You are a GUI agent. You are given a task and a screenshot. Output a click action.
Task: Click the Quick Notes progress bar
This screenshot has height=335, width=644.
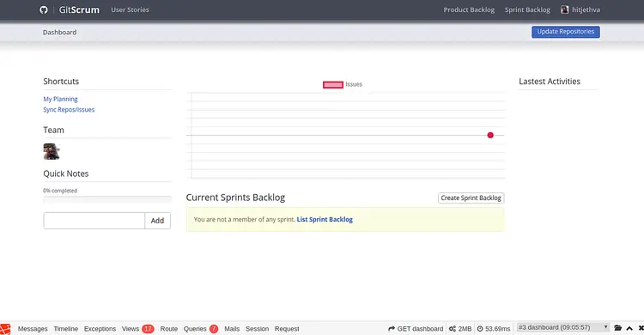[x=106, y=199]
